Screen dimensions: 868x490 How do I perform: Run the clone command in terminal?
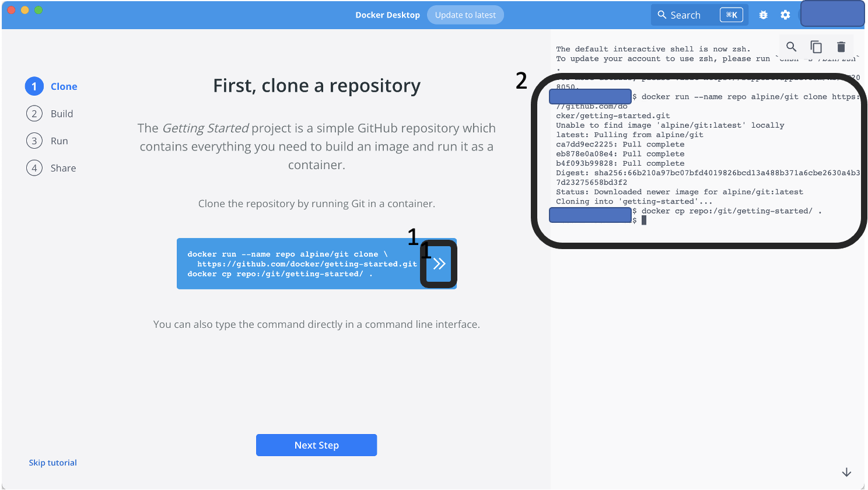click(x=439, y=264)
